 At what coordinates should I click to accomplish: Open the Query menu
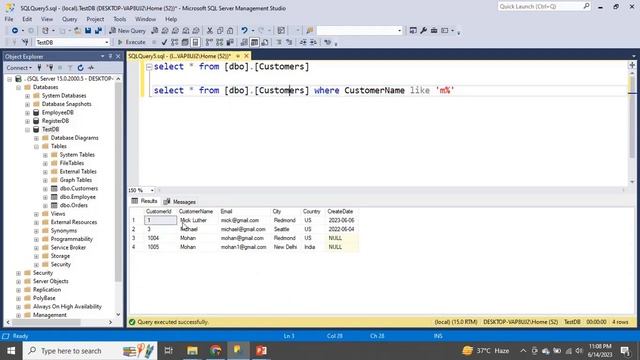(x=69, y=19)
